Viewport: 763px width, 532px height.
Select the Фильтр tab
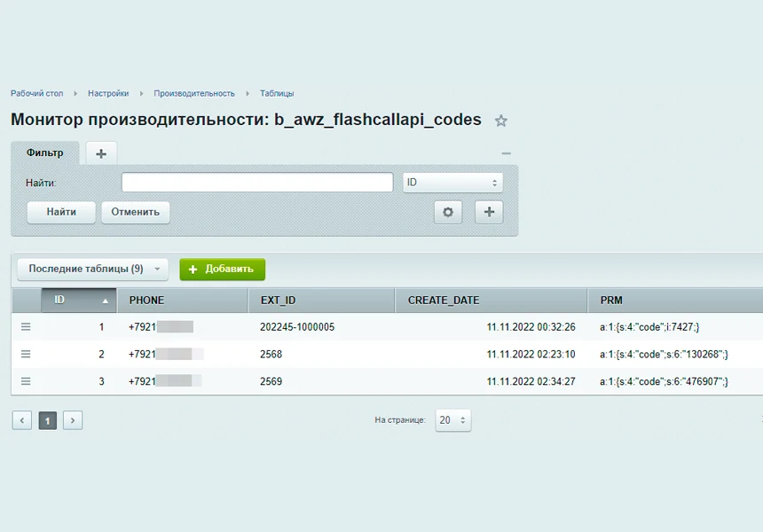(44, 153)
